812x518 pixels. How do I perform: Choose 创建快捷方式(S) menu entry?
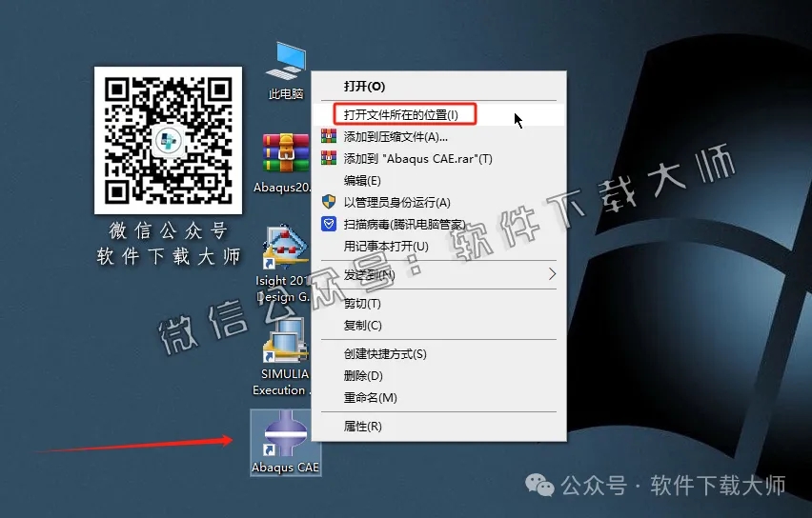click(438, 354)
